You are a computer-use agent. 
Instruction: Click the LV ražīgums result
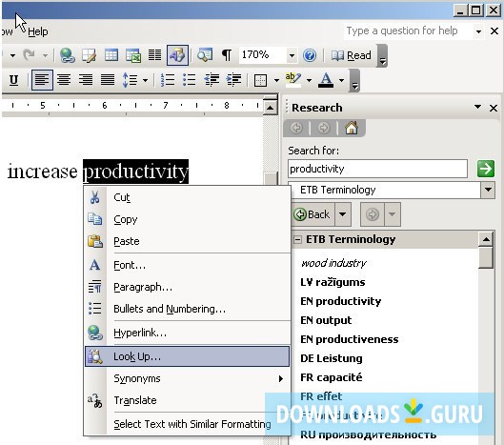[333, 282]
